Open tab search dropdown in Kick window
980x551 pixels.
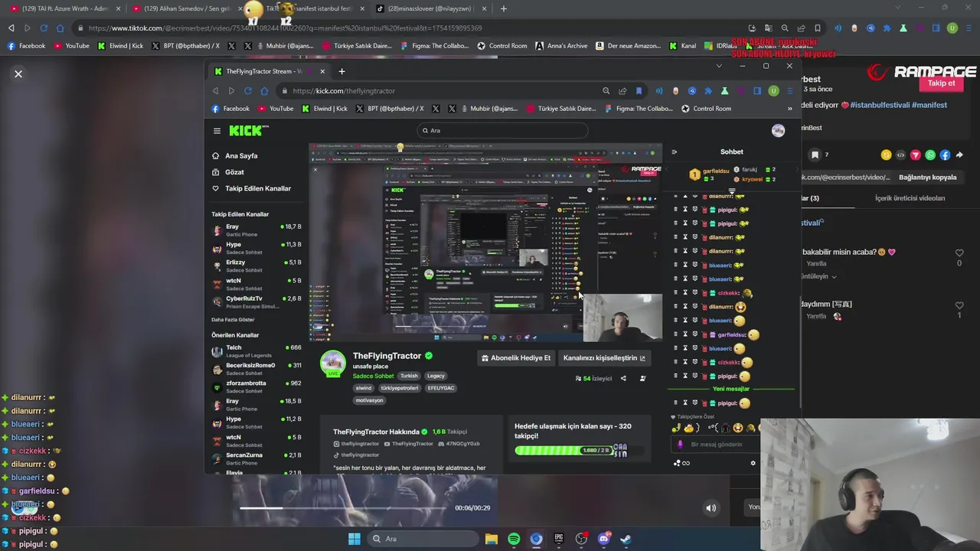tap(718, 67)
